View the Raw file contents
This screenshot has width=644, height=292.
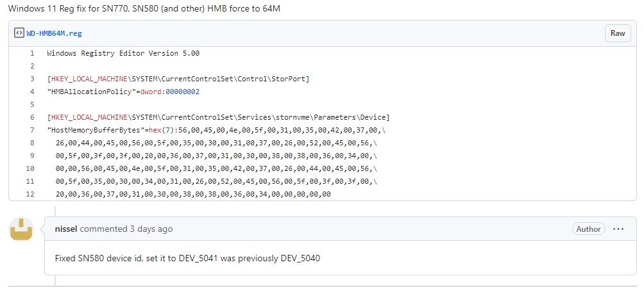[x=618, y=33]
